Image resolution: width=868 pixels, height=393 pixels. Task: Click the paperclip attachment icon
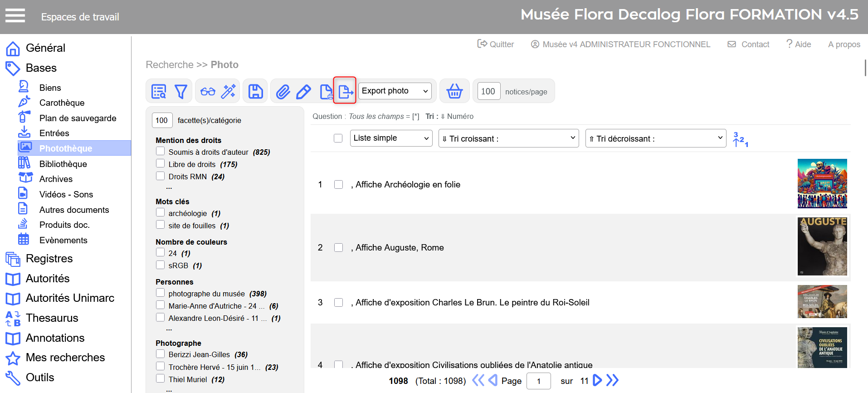(x=283, y=92)
